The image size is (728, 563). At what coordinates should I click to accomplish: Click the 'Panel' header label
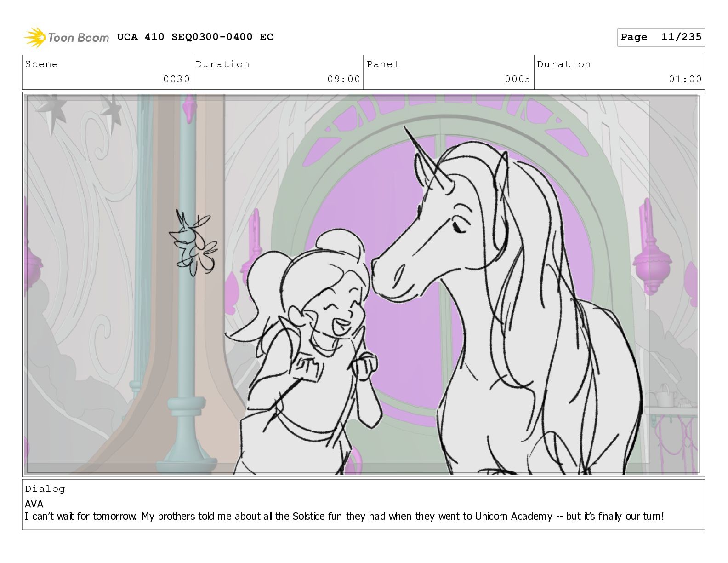tap(383, 64)
